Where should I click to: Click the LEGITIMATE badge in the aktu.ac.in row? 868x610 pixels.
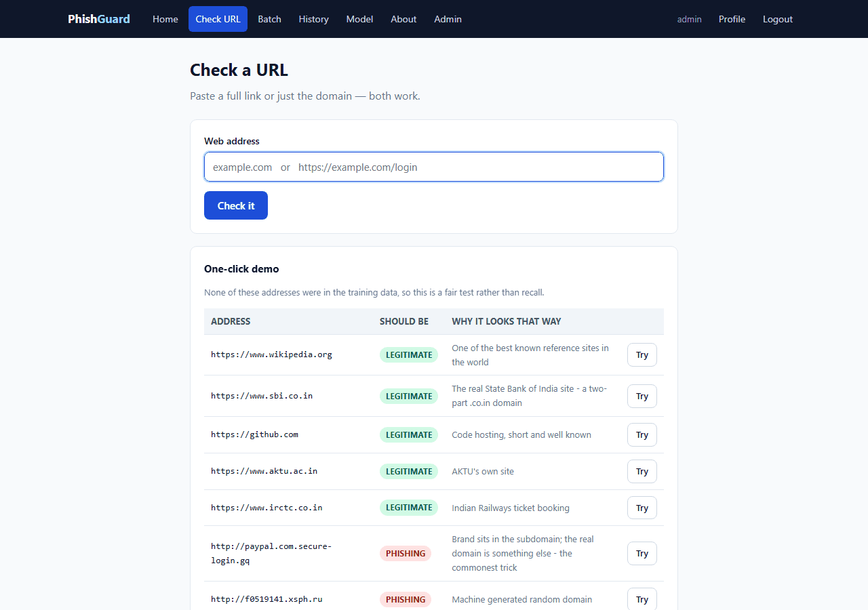(x=409, y=471)
